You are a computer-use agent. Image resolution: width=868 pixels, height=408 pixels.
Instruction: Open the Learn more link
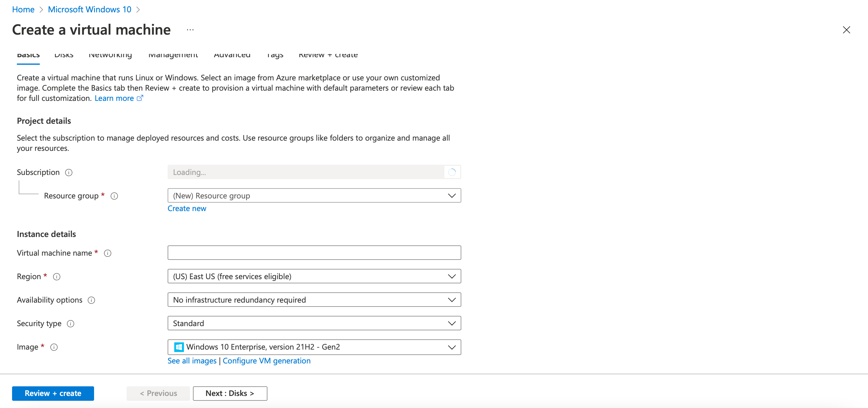[x=115, y=98]
